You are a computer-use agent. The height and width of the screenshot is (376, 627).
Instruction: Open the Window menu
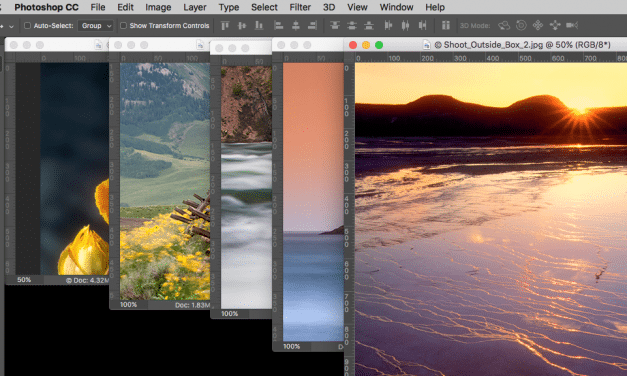pos(396,7)
